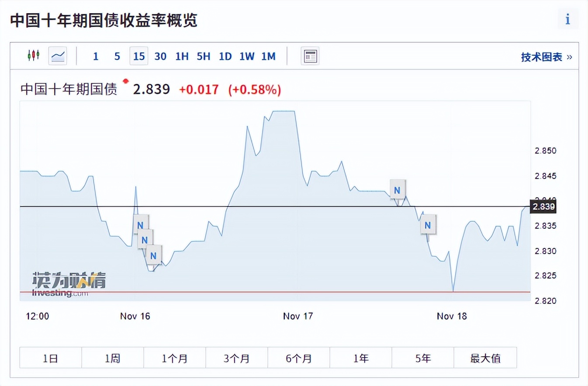
Task: Open 最大值 maximum time range
Action: (x=485, y=358)
